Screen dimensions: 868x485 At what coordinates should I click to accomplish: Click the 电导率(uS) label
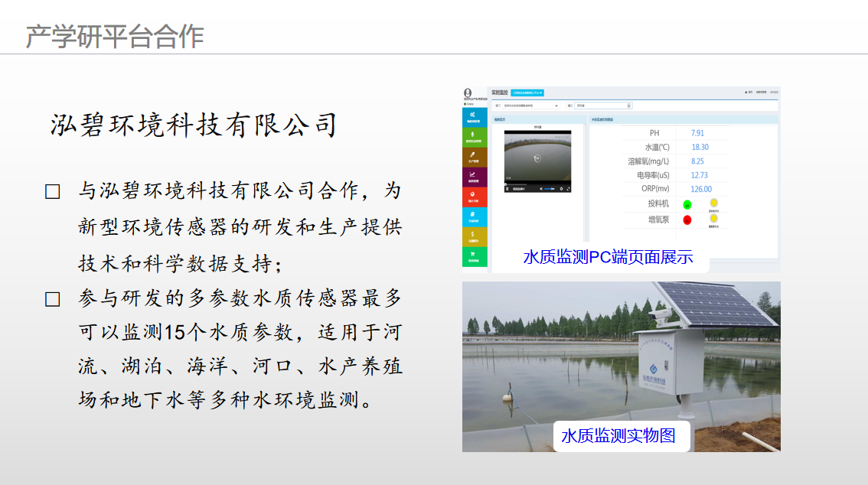coord(653,175)
